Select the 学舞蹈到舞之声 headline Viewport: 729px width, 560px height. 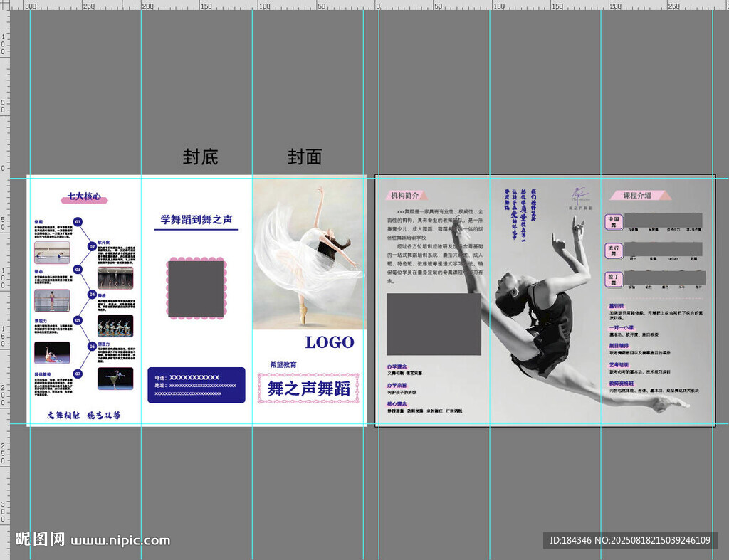click(196, 219)
